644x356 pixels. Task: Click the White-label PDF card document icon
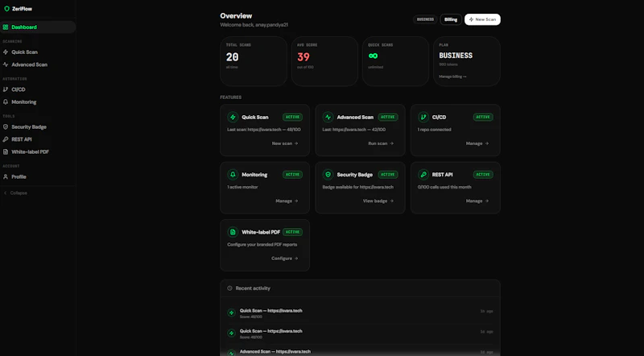tap(233, 232)
